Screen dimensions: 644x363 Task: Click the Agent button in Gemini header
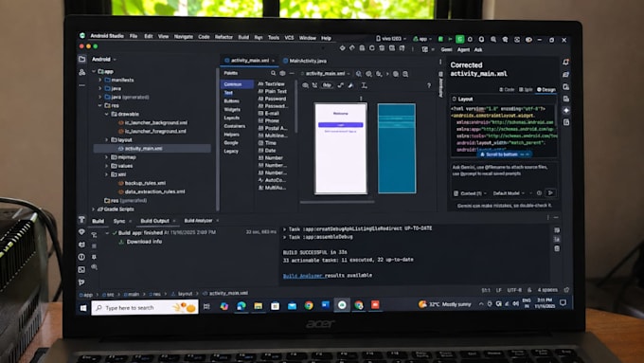point(463,49)
